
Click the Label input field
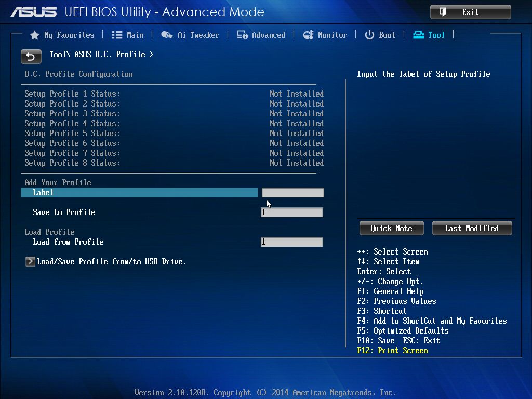pos(293,193)
